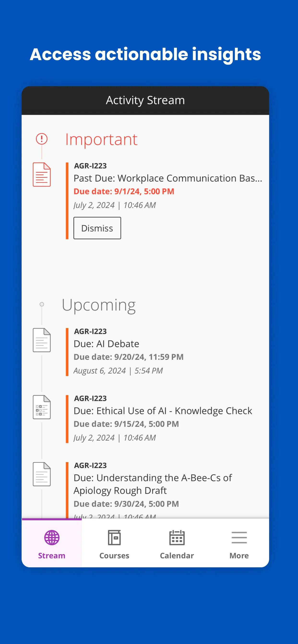This screenshot has width=298, height=644.
Task: Open Past Due Workplace Communication item
Action: tap(168, 178)
